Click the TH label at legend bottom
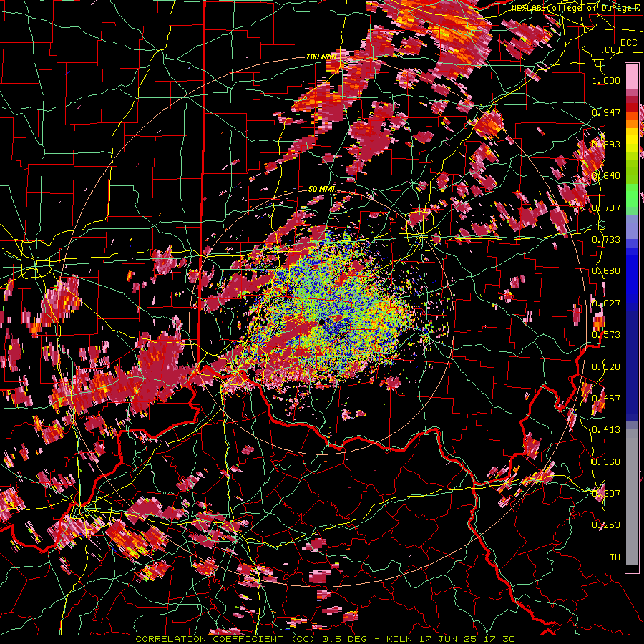The width and height of the screenshot is (644, 644). click(615, 557)
